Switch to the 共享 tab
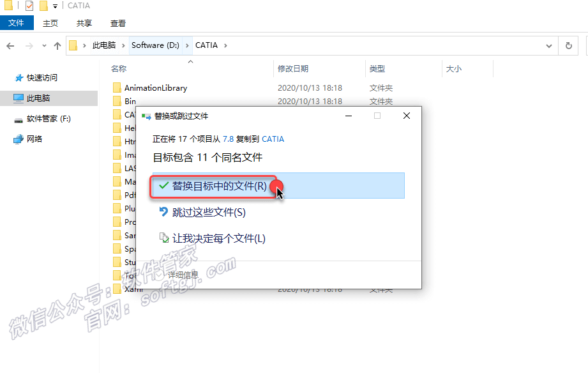The width and height of the screenshot is (588, 373). coord(84,23)
